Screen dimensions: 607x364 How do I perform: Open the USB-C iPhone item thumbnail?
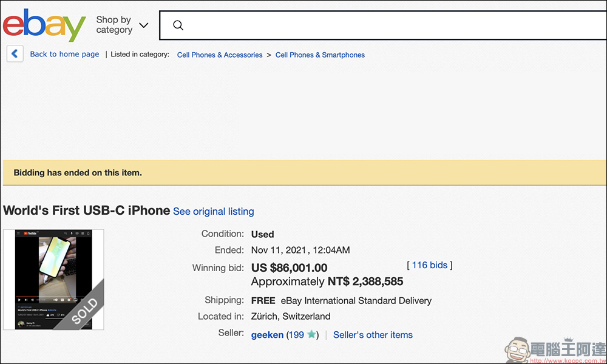pos(53,279)
